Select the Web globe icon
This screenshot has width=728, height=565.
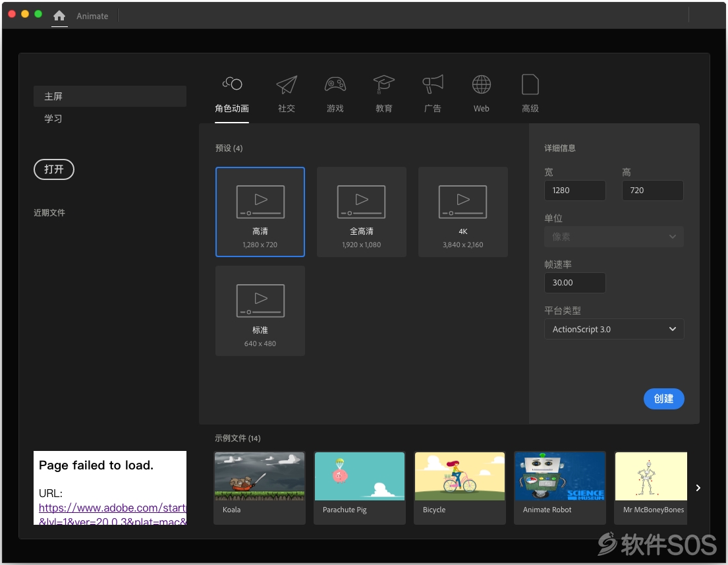click(x=482, y=84)
